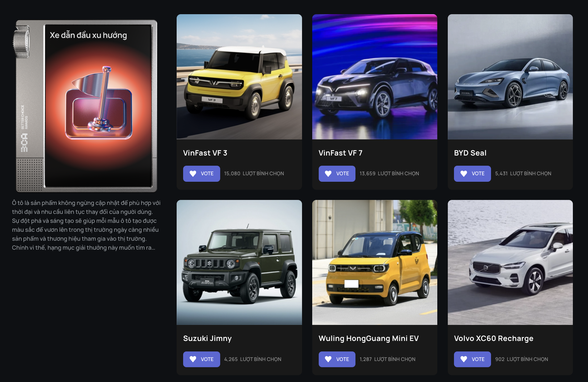
Task: Click the heart icon on VinFast VF 7 vote
Action: point(328,174)
